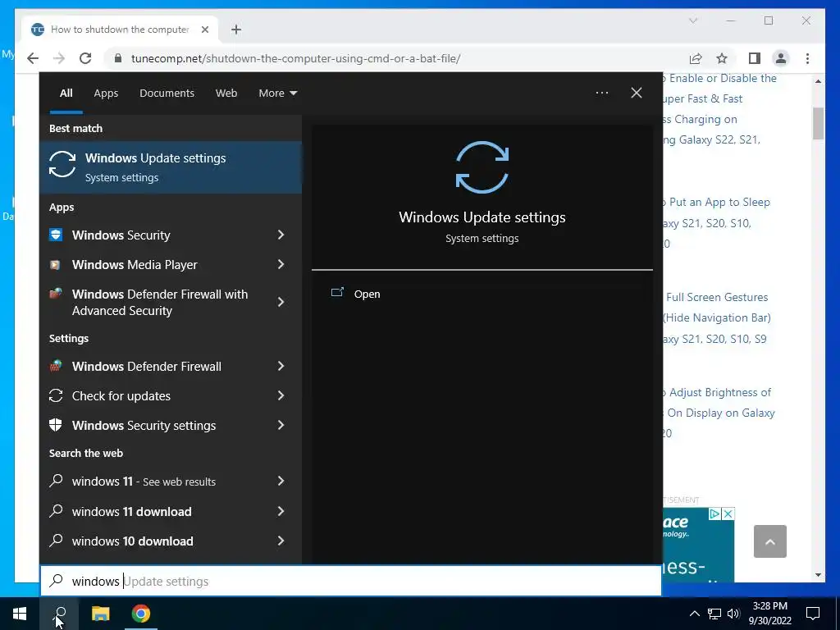Click the Chrome address bar URL
The height and width of the screenshot is (630, 840).
click(295, 58)
